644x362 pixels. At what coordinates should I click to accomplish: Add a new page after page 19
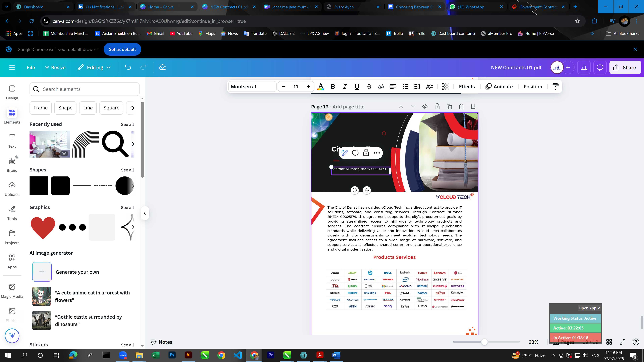pos(473,106)
